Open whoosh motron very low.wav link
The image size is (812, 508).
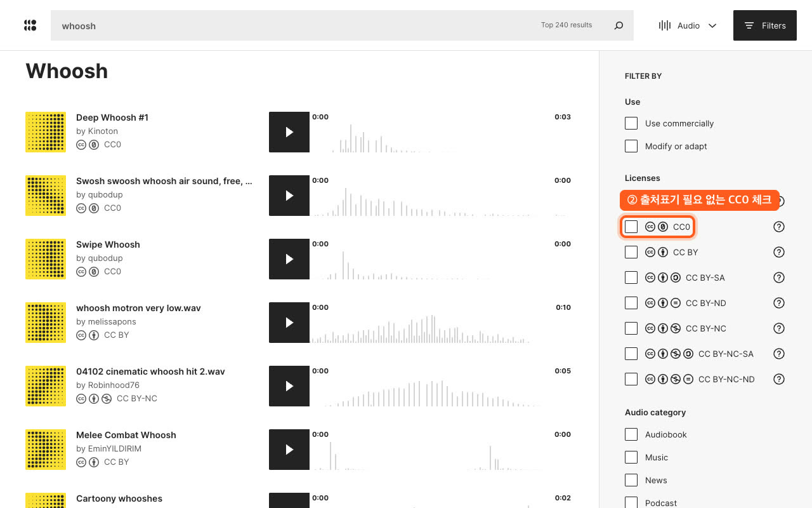tap(138, 308)
